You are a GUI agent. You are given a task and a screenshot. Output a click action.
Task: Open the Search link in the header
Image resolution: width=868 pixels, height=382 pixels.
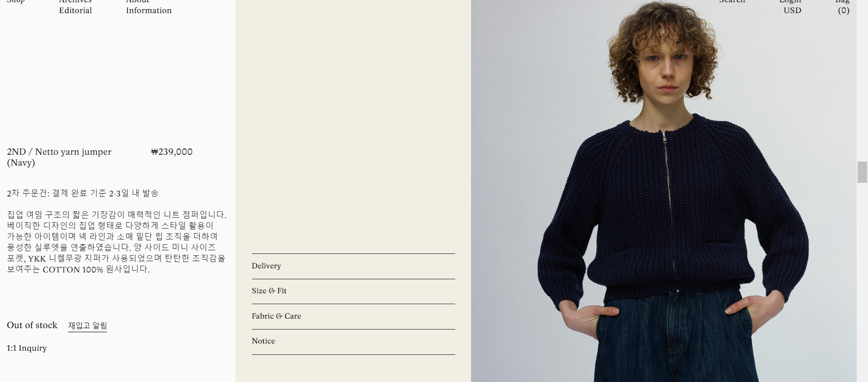[732, 1]
